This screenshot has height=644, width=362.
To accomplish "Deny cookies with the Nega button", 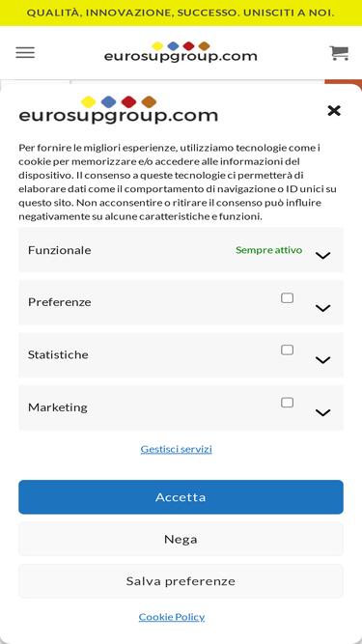I will 181,539.
